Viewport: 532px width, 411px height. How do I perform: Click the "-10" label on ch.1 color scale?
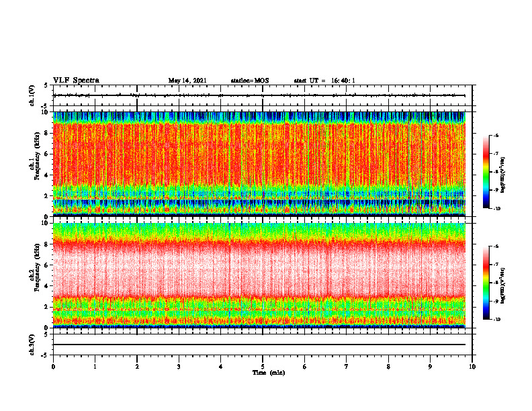tap(497, 209)
